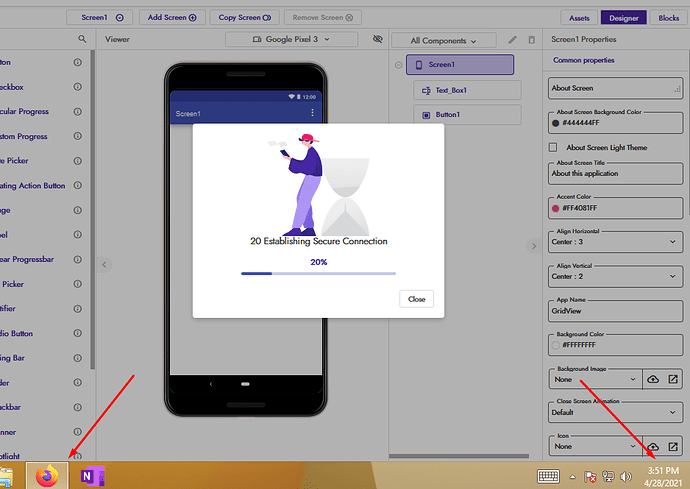Select Text_Box1 in the component tree
690x489 pixels.
467,90
